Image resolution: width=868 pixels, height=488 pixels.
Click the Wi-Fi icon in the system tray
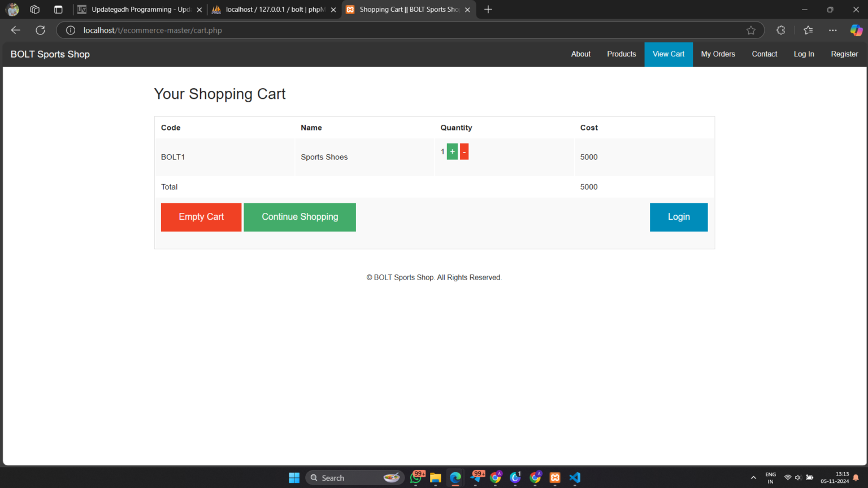click(x=788, y=477)
